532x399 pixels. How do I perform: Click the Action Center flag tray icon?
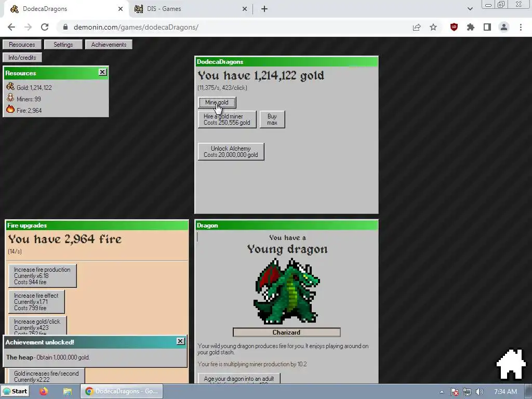[x=454, y=392]
